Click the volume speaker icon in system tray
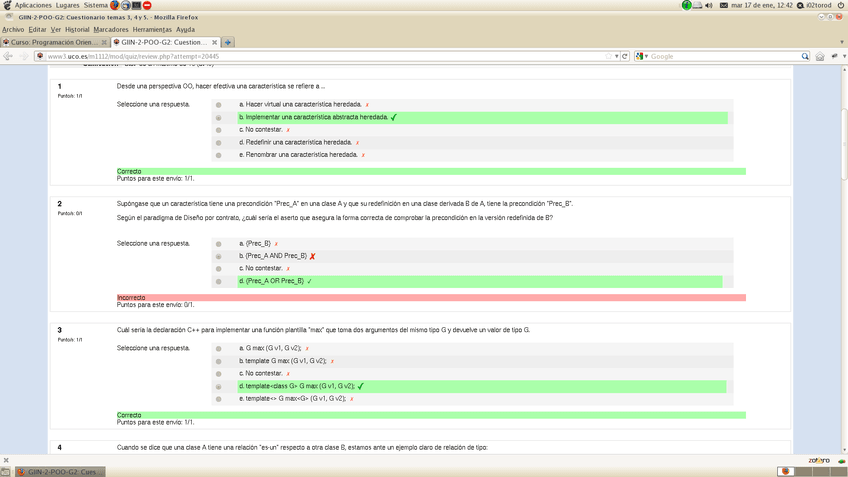The width and height of the screenshot is (848, 477). coord(709,5)
